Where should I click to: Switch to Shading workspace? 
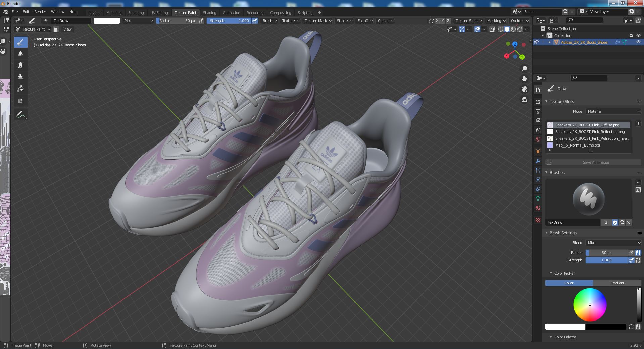(209, 13)
